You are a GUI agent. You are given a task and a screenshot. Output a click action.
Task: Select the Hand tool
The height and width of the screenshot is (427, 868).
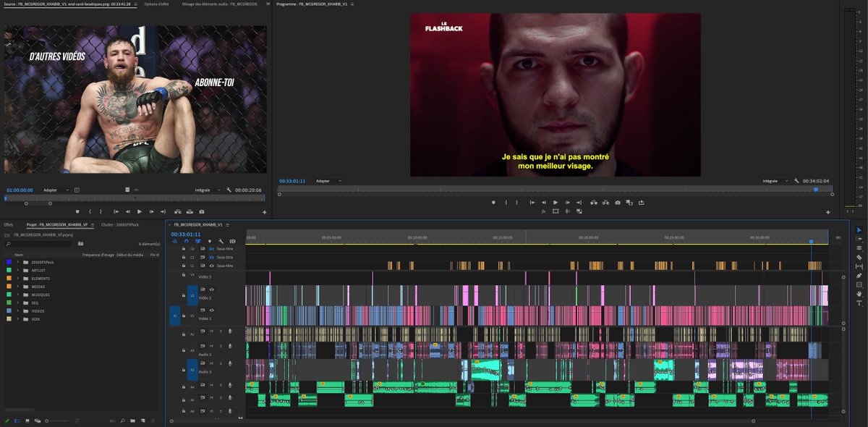click(859, 294)
